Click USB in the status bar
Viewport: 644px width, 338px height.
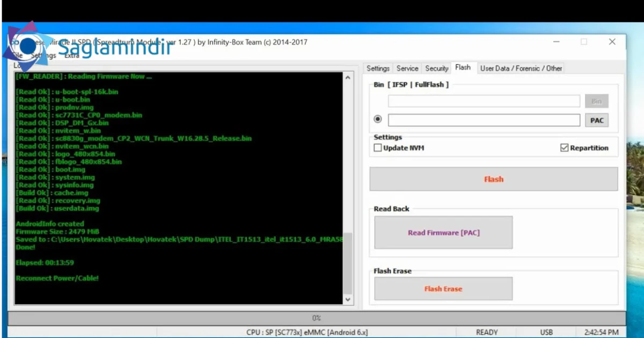546,333
